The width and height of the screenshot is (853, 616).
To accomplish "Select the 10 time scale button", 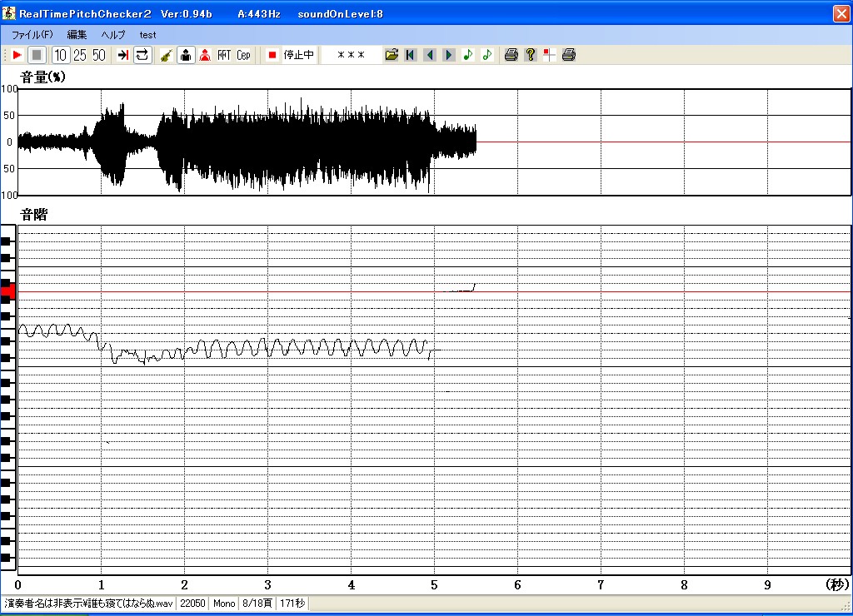I will pos(60,55).
